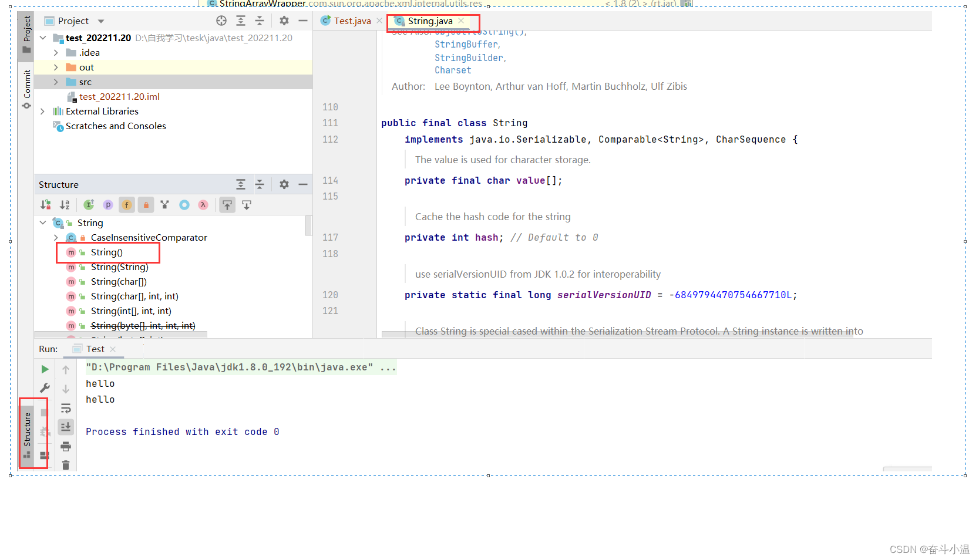Click line number 114 in gutter

[x=330, y=180]
